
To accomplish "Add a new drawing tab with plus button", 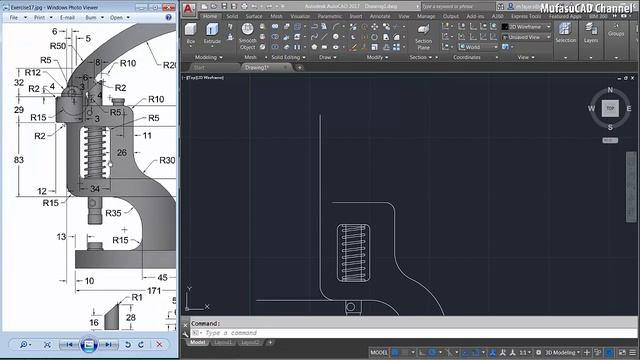I will tap(300, 68).
